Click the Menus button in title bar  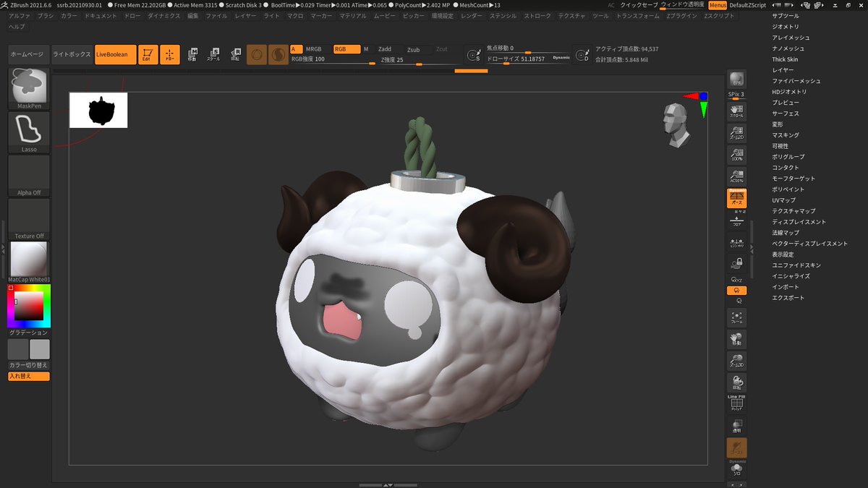(718, 4)
